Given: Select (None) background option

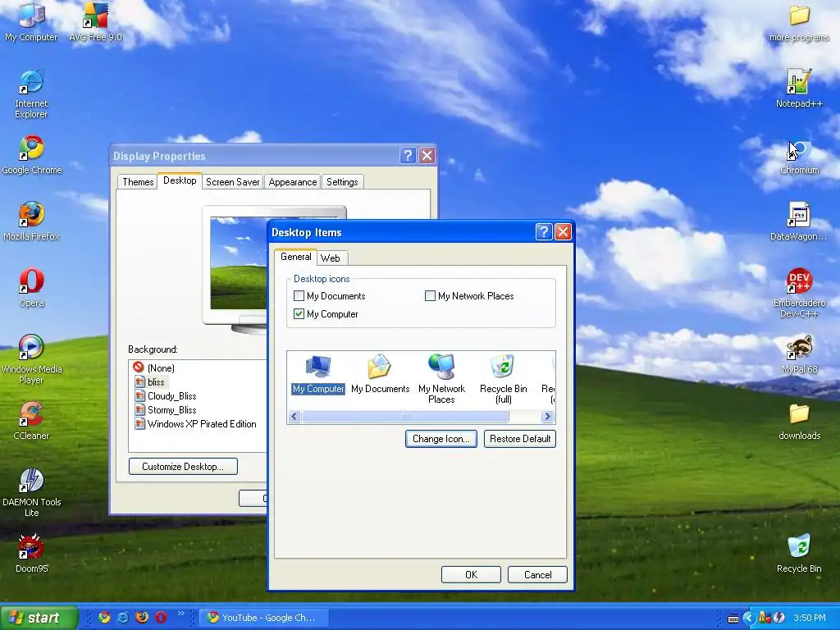Looking at the screenshot, I should (153, 368).
